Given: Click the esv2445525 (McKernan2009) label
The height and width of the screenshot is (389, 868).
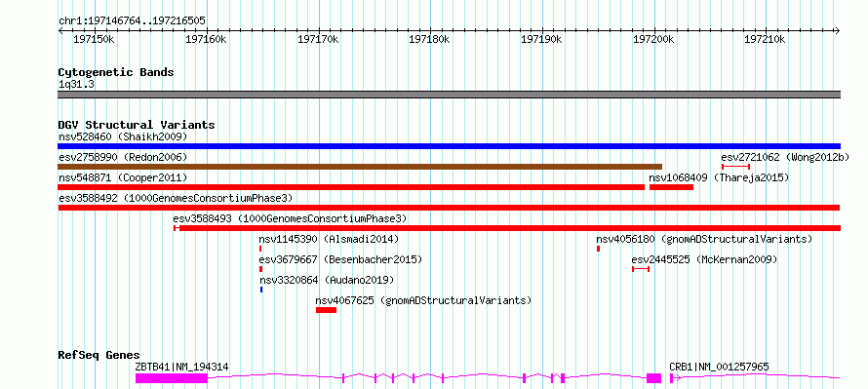Looking at the screenshot, I should [705, 259].
